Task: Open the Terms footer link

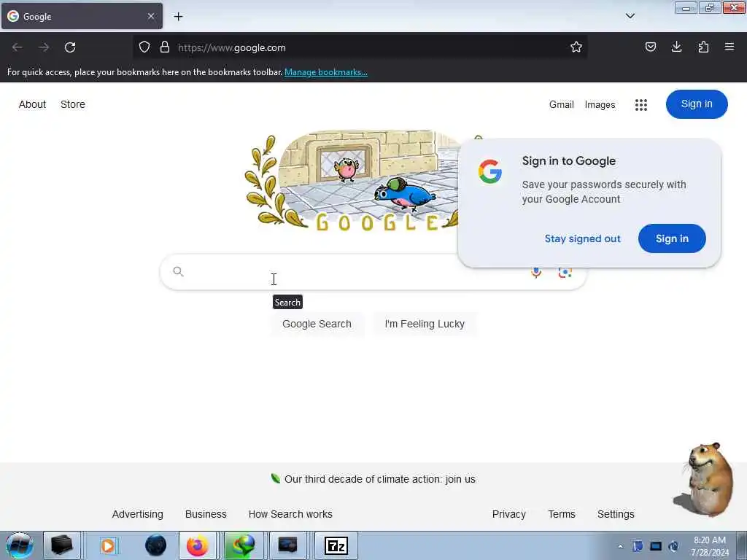Action: (x=562, y=514)
